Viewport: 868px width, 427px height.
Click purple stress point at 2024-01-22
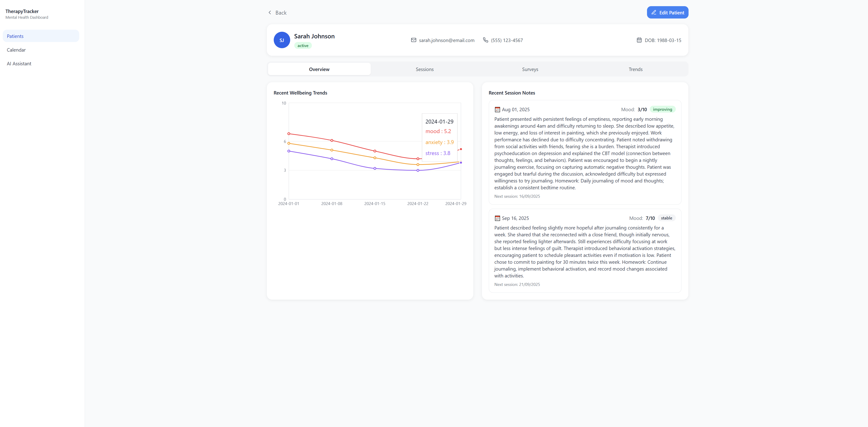coord(418,171)
